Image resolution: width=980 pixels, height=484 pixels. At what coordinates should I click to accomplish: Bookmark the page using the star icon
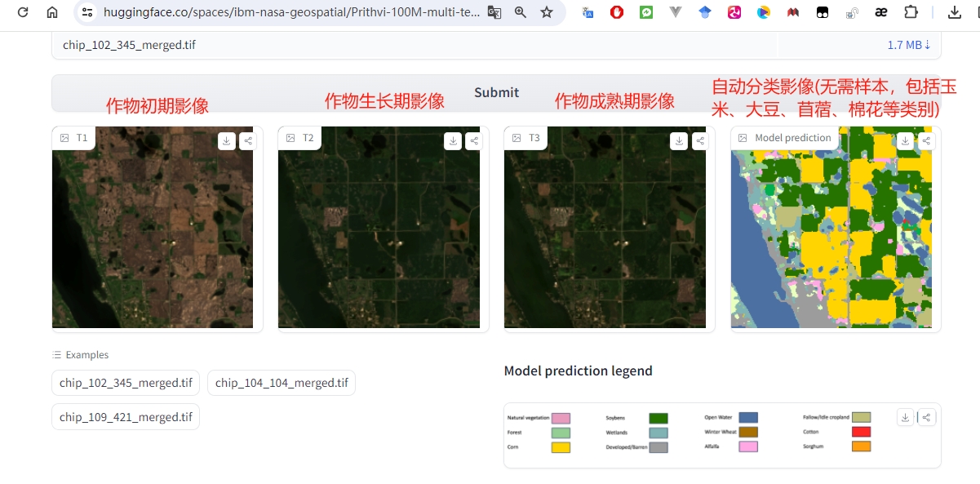pos(548,13)
